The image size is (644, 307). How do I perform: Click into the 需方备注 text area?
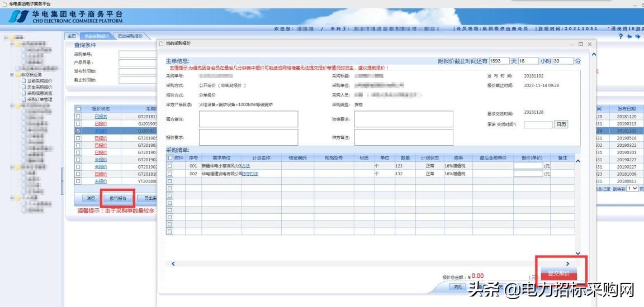coord(248,119)
